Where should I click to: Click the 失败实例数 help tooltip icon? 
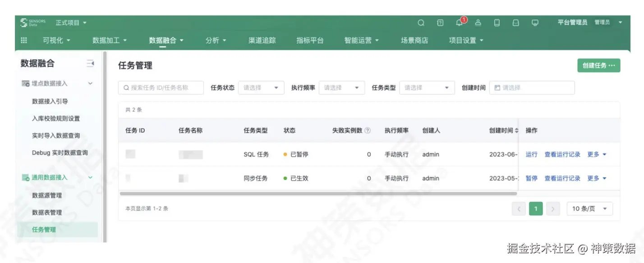368,130
